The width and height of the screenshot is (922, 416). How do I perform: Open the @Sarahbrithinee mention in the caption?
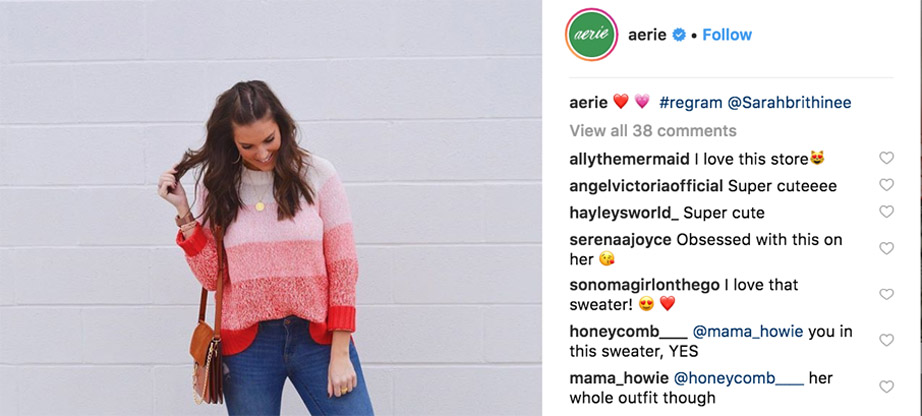(789, 103)
